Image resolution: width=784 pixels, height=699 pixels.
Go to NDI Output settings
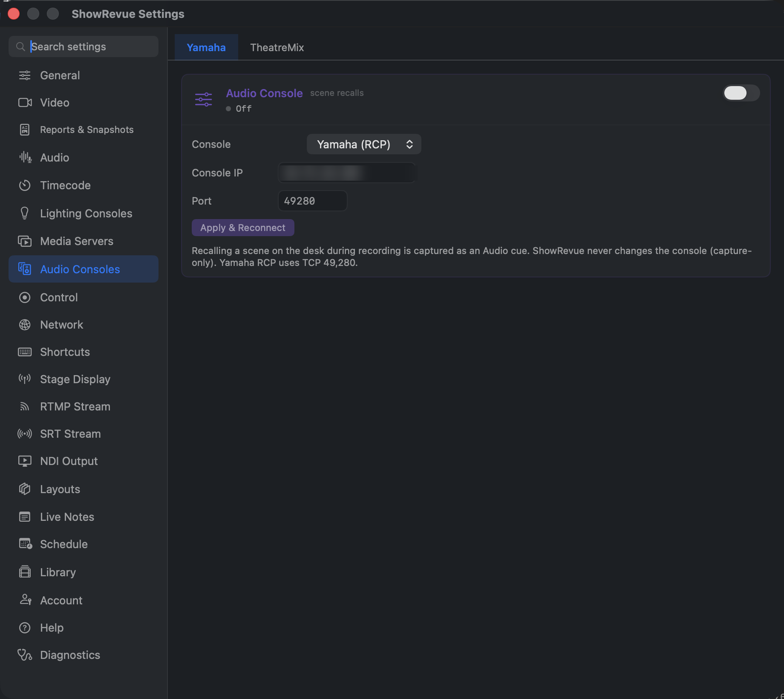pos(83,461)
